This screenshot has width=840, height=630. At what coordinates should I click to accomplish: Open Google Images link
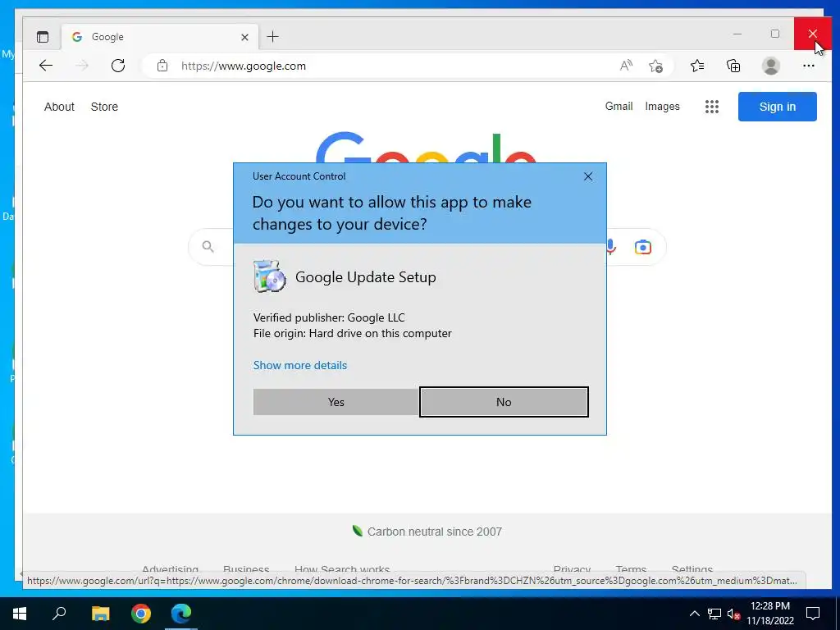click(x=662, y=106)
